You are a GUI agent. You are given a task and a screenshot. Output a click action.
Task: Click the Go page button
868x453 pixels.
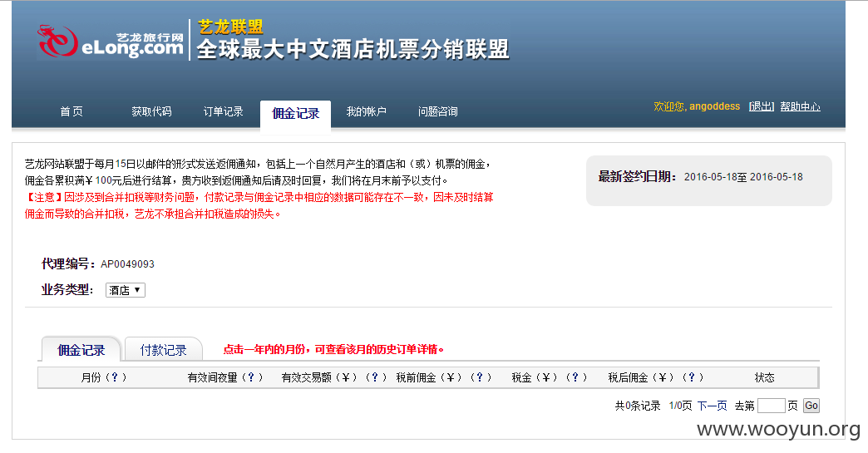[811, 406]
